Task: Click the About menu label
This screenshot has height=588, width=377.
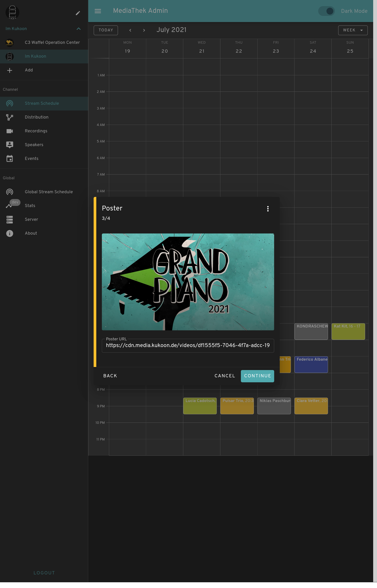Action: tap(31, 233)
